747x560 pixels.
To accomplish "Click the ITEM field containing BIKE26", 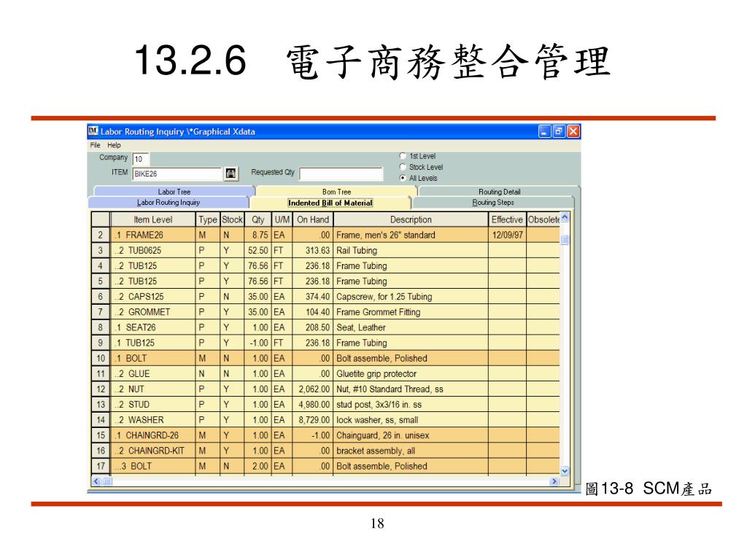I will (177, 174).
